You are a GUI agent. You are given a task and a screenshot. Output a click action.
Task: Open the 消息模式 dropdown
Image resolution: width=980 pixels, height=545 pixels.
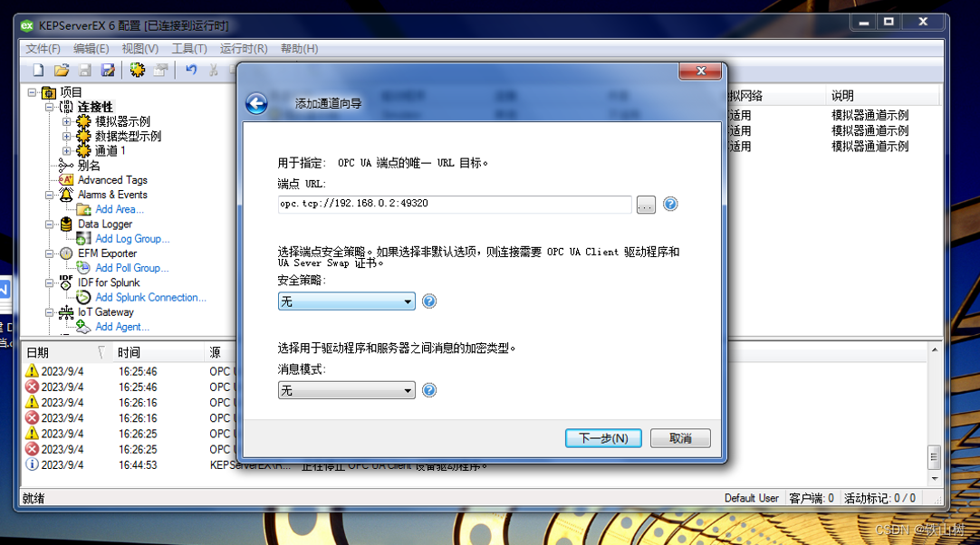click(409, 389)
